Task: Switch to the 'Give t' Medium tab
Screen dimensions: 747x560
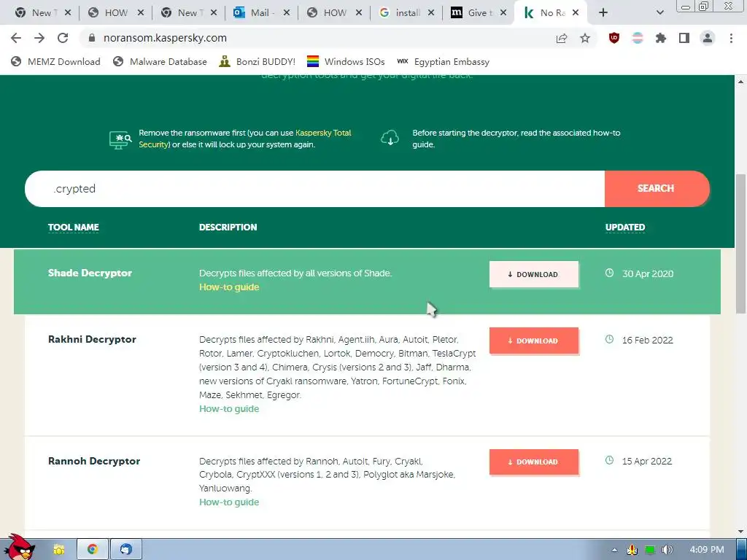Action: coord(479,13)
